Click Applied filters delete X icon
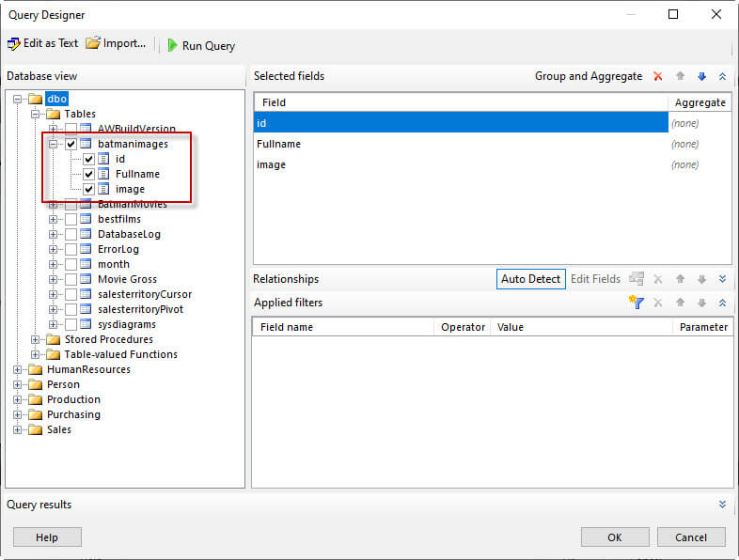The height and width of the screenshot is (560, 739). (658, 303)
